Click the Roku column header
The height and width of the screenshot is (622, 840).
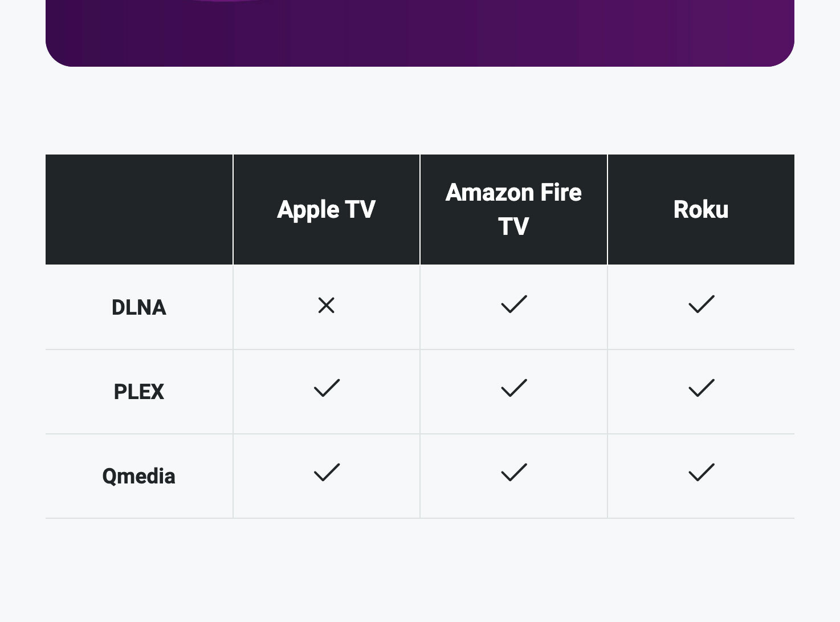coord(701,209)
